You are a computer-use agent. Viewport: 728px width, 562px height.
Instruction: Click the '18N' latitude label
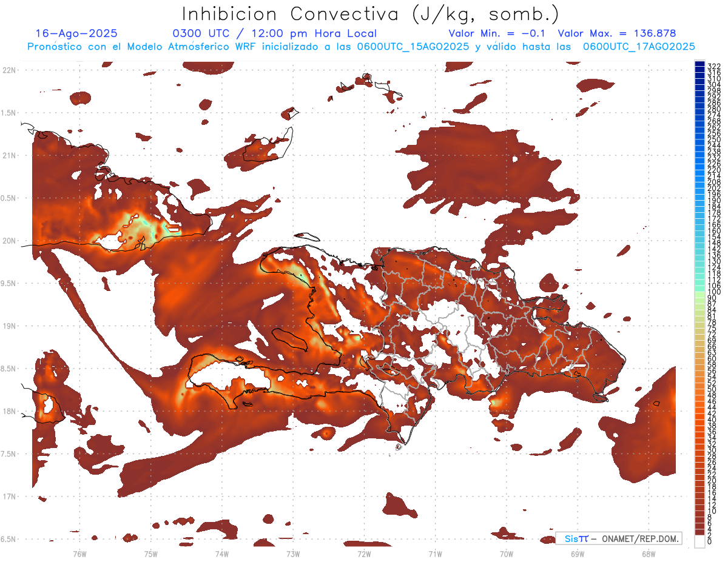click(x=8, y=411)
